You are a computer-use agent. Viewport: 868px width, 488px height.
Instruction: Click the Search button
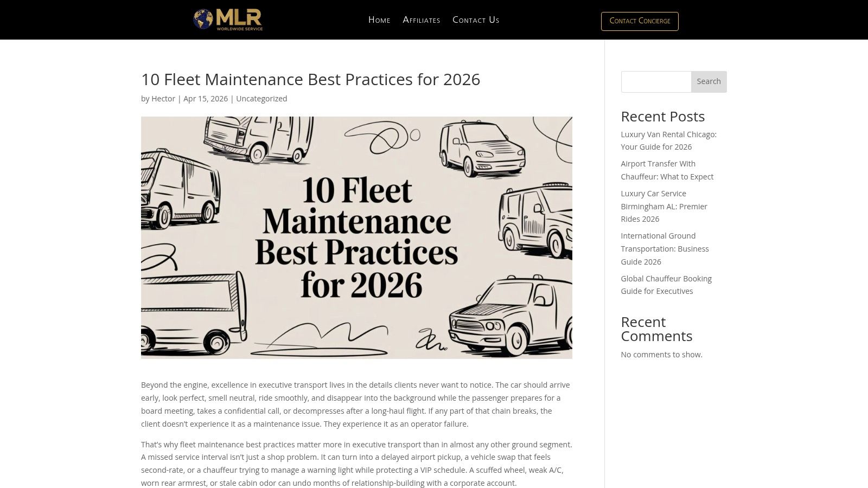click(x=709, y=81)
